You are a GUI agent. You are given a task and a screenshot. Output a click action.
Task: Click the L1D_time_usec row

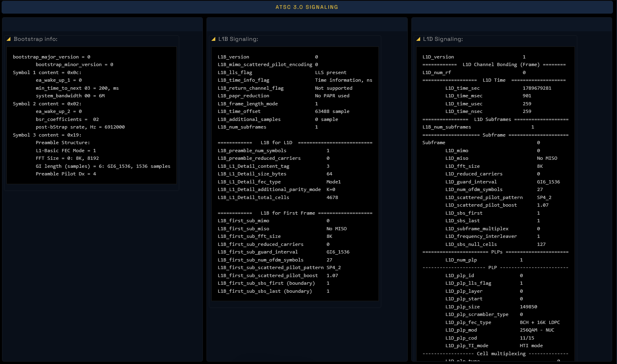tap(488, 104)
